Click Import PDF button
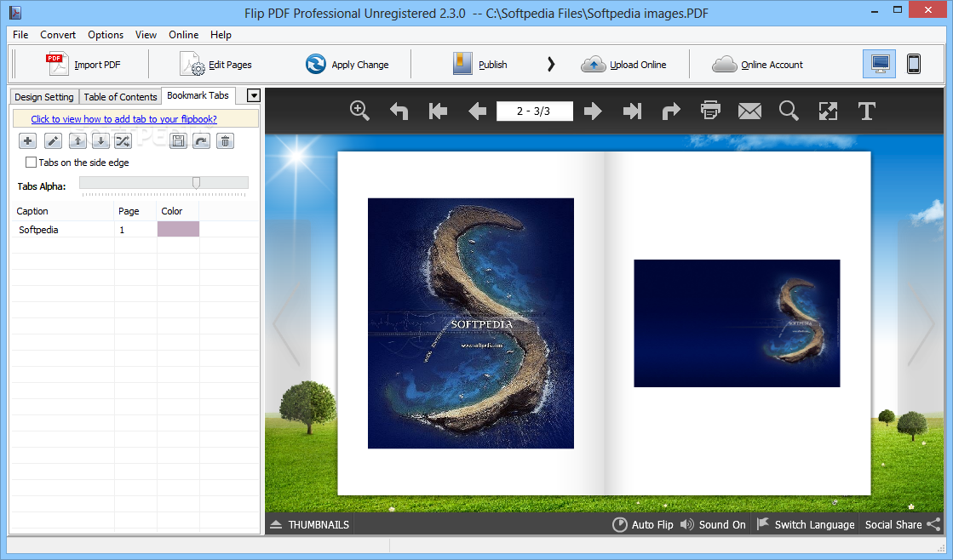This screenshot has height=560, width=953. (83, 64)
